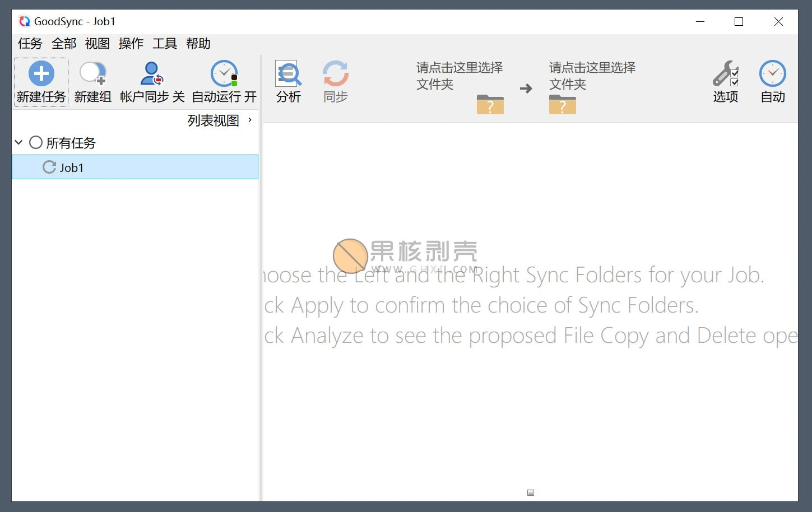Click right 请点击这里选择文件夹 text
The image size is (812, 512).
592,76
